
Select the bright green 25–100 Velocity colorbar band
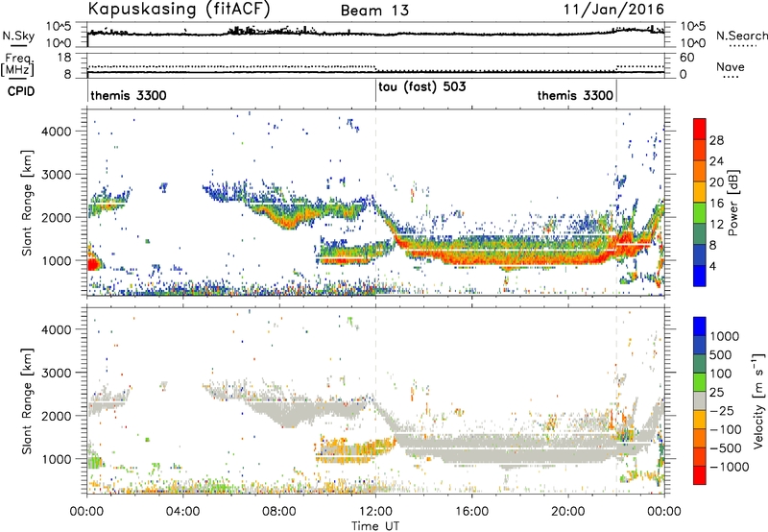point(700,382)
